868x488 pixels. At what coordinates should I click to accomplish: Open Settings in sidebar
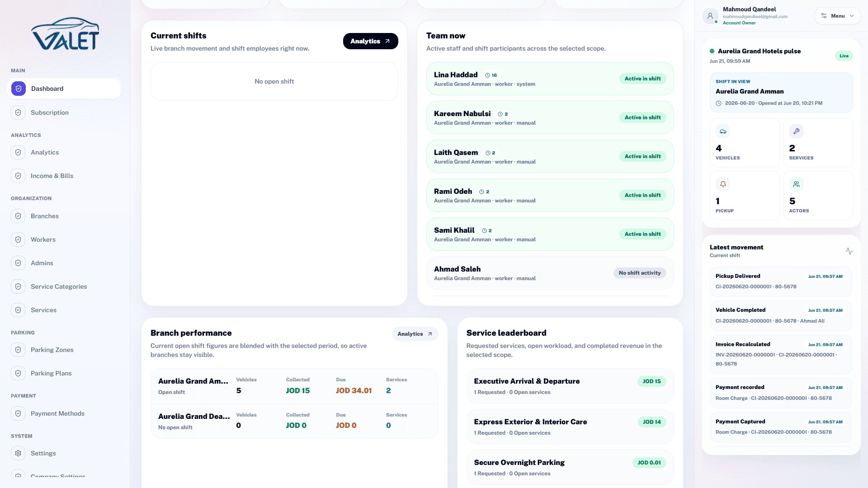click(x=64, y=453)
